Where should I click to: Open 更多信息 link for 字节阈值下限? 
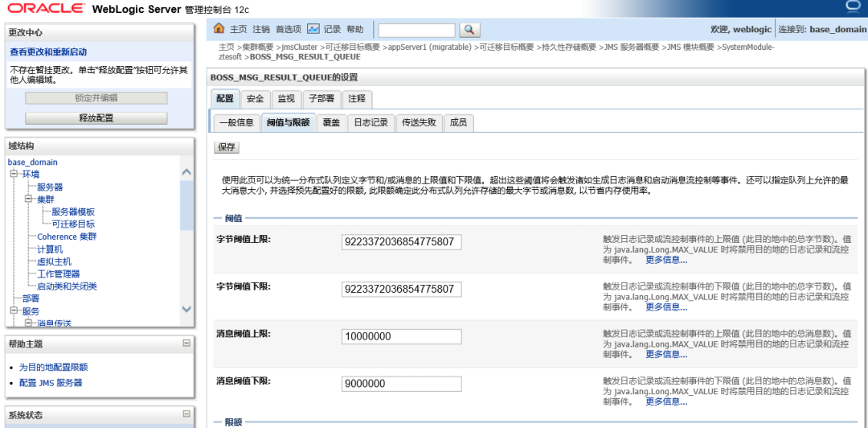[666, 307]
